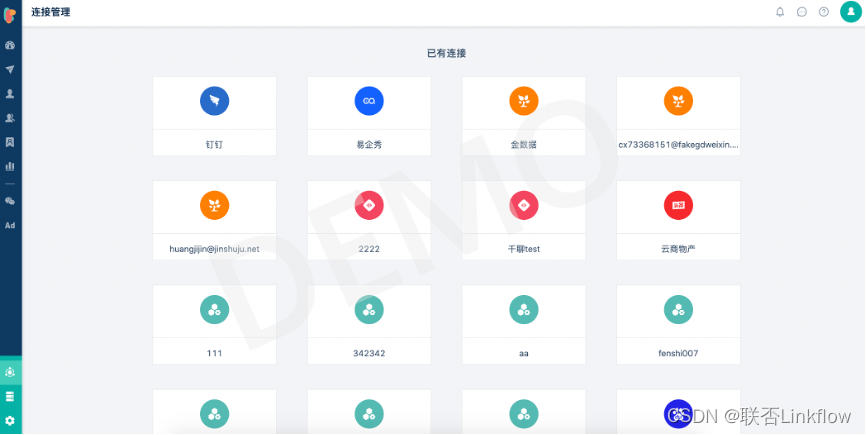The image size is (866, 435).
Task: Open the dashboard gauge icon in the sidebar
Action: pyautogui.click(x=10, y=45)
